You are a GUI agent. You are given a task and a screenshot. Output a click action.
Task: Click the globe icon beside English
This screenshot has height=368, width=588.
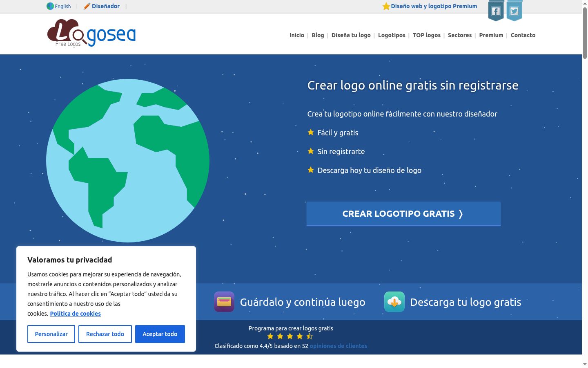click(50, 6)
